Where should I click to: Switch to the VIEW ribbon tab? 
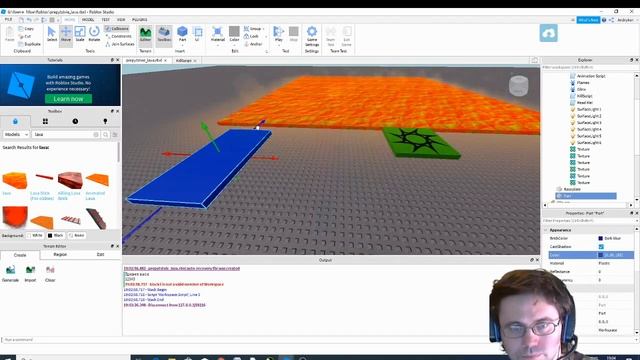coord(121,20)
